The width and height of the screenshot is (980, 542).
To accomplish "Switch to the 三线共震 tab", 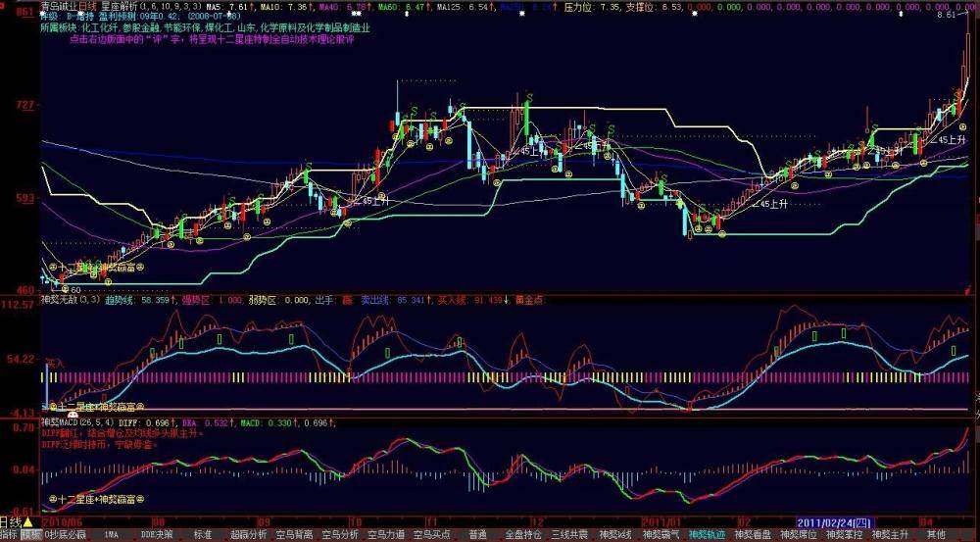I will pos(569,535).
